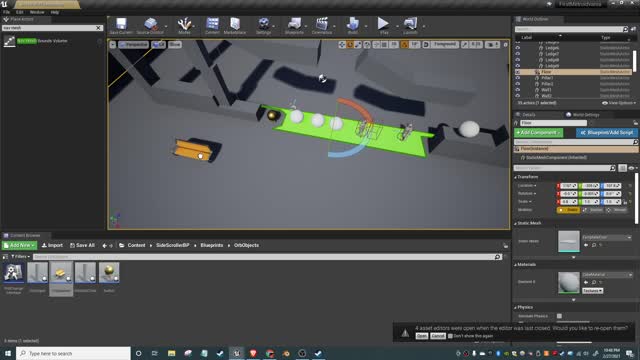
Task: Click Open in the re-open assets notification
Action: point(422,336)
